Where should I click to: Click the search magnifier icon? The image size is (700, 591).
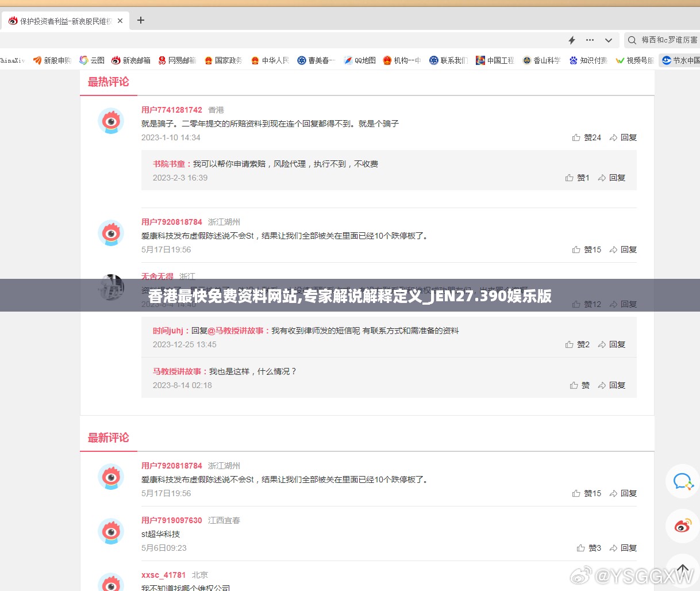click(632, 40)
